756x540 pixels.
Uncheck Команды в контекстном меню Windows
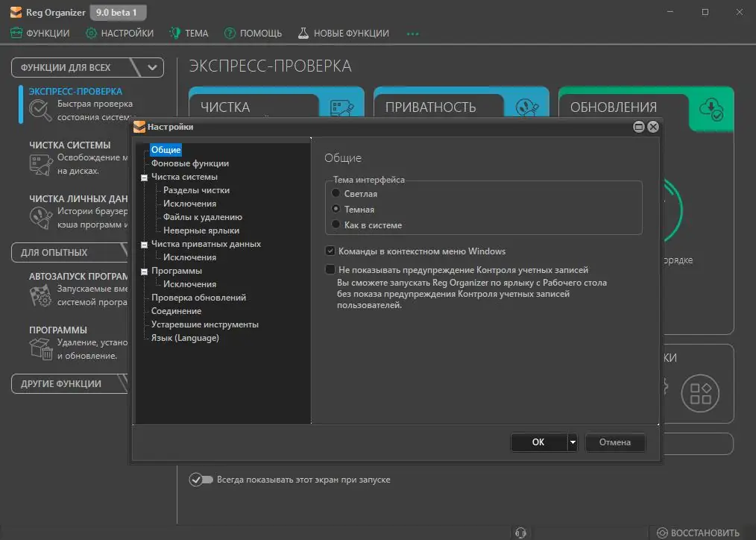[x=330, y=251]
